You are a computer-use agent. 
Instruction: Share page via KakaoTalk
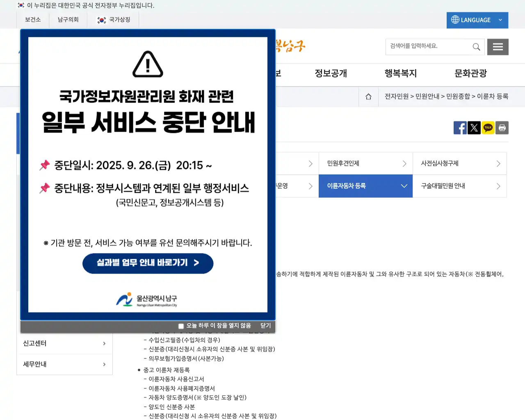pyautogui.click(x=488, y=128)
